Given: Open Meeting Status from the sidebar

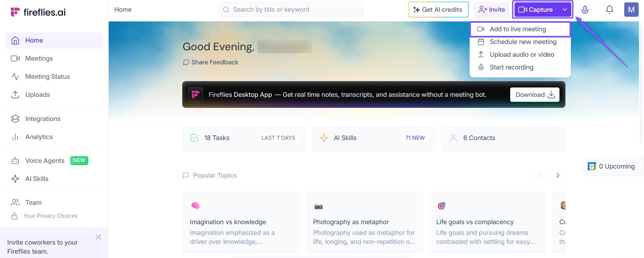Looking at the screenshot, I should (47, 77).
